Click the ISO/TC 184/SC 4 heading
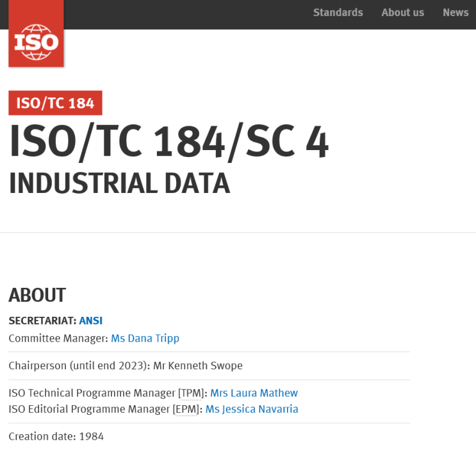Viewport: 476px width, 454px height. click(x=168, y=142)
